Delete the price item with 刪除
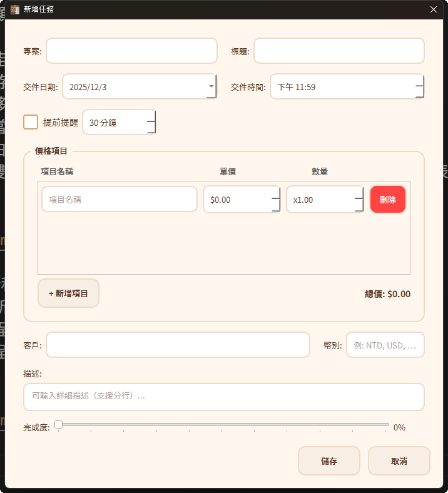Screen dimensions: 448x493 388,200
